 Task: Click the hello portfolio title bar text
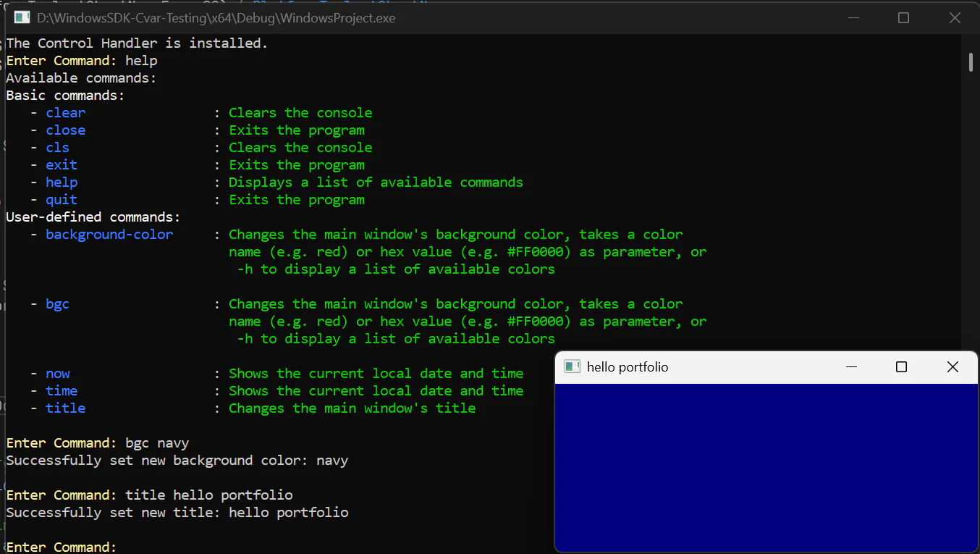pos(628,367)
